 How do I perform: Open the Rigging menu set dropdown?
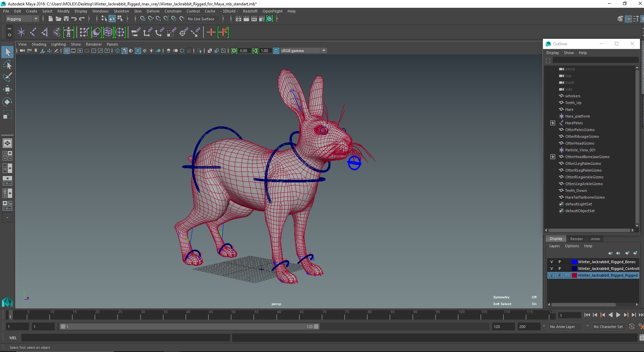22,19
